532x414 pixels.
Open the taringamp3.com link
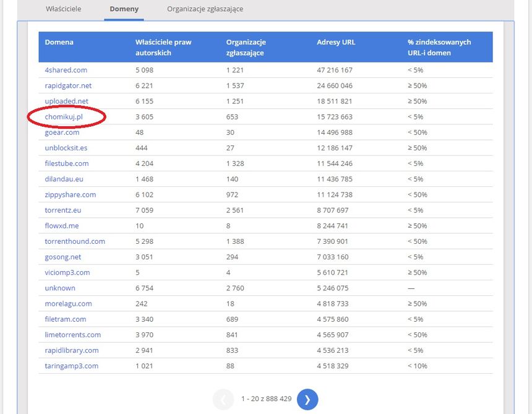(x=72, y=366)
